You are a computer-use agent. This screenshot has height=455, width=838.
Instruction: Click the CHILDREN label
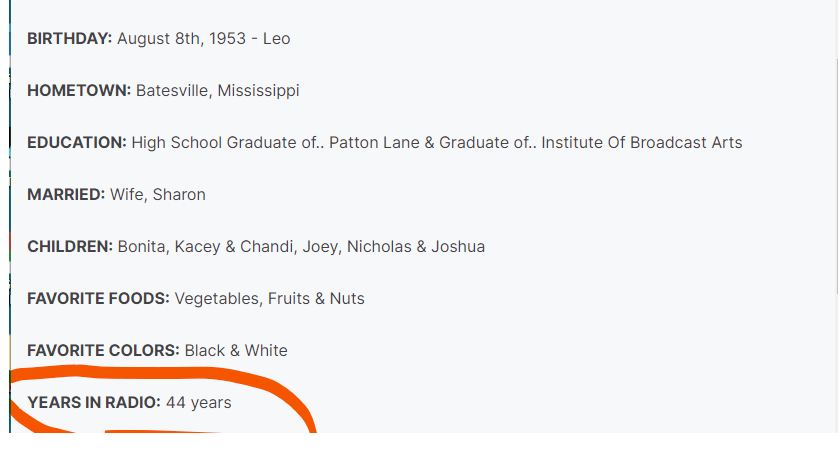pyautogui.click(x=70, y=247)
